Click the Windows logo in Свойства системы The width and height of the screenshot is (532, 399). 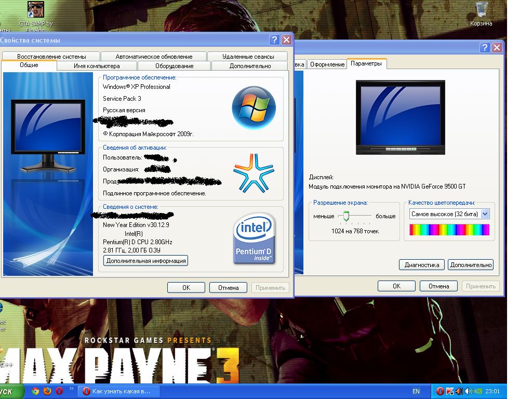click(254, 108)
